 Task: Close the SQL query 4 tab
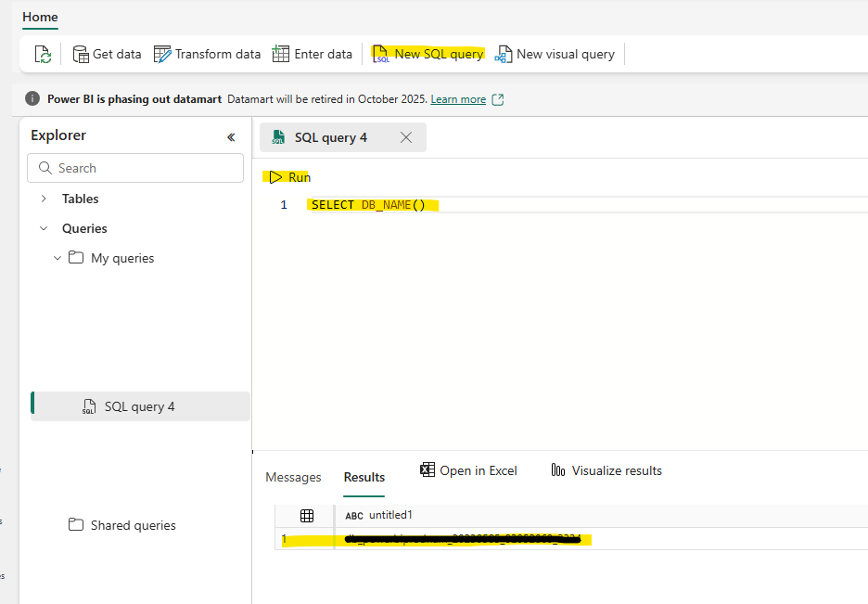(406, 137)
